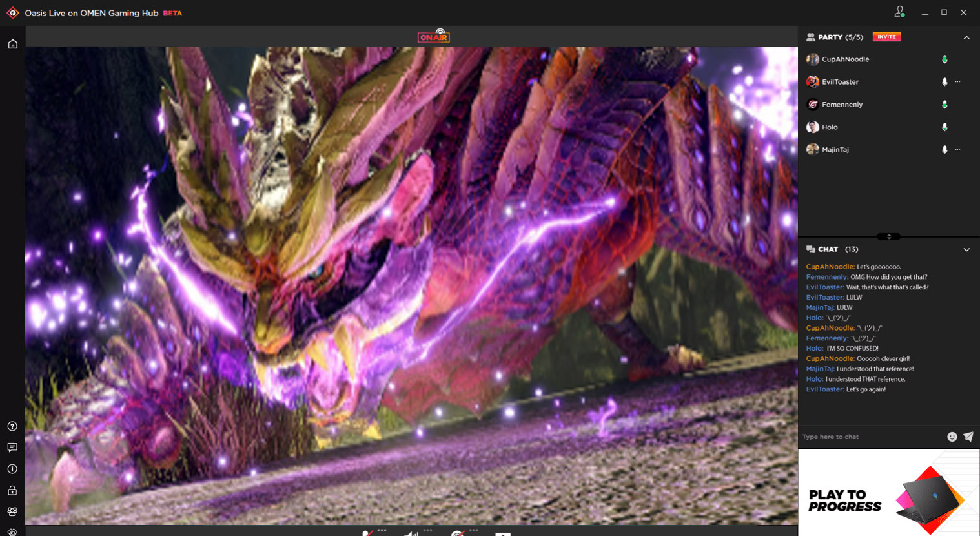This screenshot has width=980, height=536.
Task: Open the user account profile icon
Action: point(899,12)
